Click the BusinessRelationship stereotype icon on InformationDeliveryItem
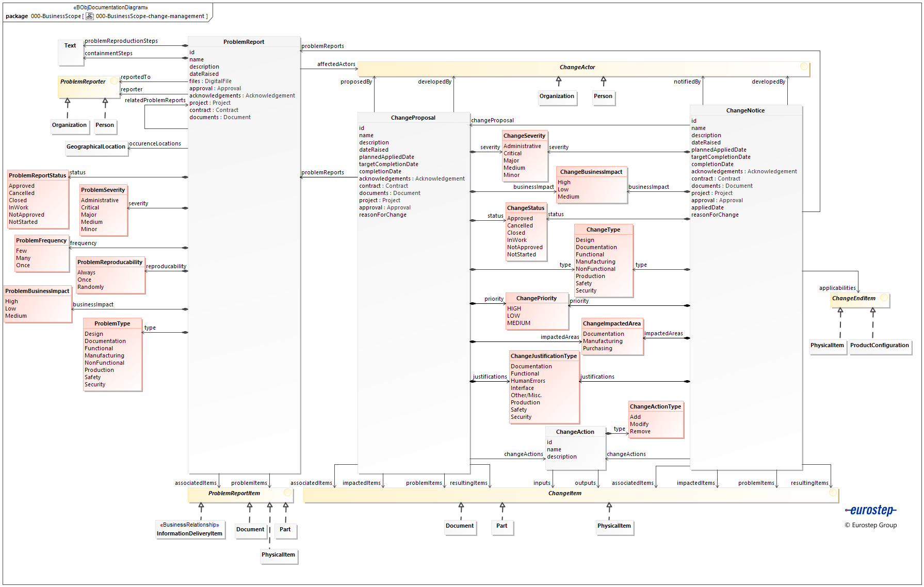This screenshot has height=587, width=924. click(x=190, y=524)
